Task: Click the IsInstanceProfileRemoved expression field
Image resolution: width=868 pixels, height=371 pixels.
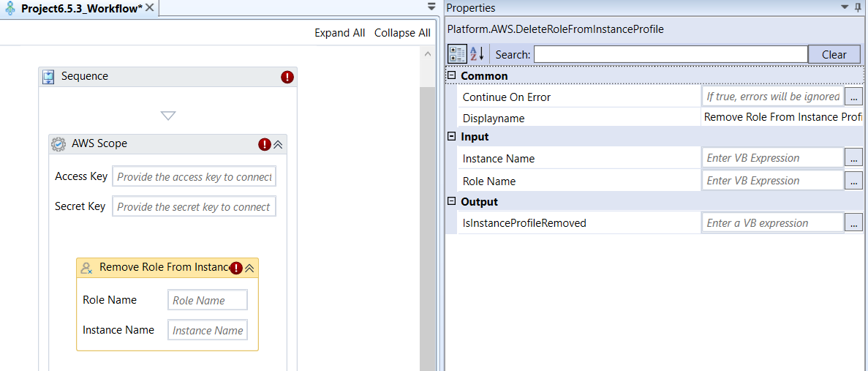Action: [773, 223]
